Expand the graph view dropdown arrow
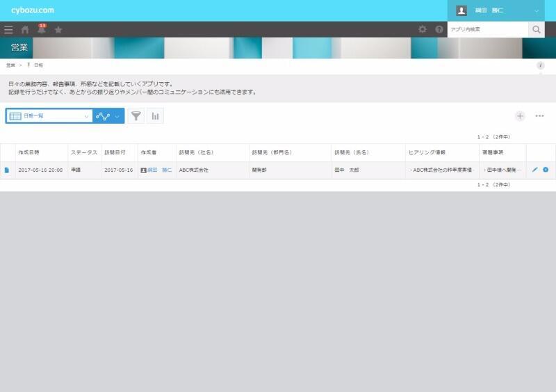The height and width of the screenshot is (392, 556). [117, 116]
